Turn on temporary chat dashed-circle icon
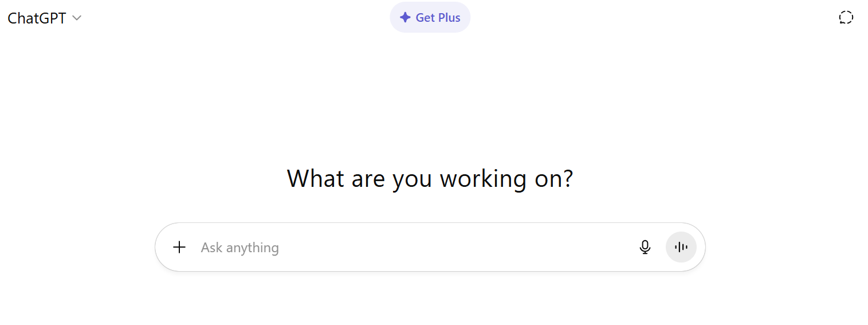Image resolution: width=868 pixels, height=325 pixels. 846,18
